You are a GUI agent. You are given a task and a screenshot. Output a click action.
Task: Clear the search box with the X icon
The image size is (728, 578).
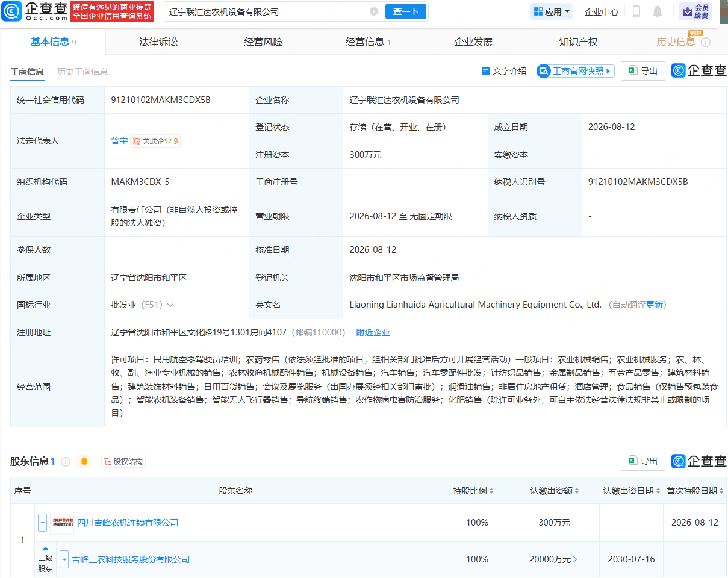(374, 11)
